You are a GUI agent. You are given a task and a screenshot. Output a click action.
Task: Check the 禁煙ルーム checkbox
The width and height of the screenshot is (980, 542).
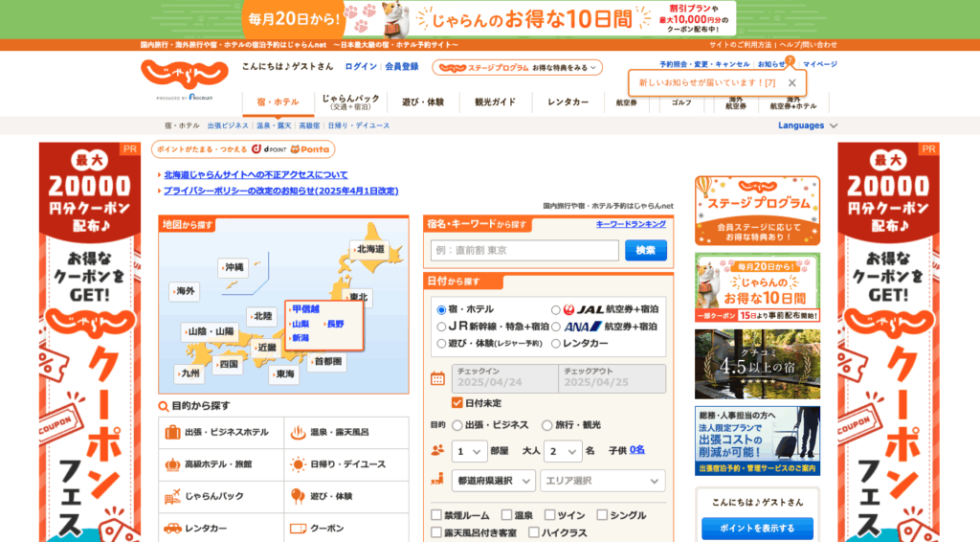[x=436, y=515]
